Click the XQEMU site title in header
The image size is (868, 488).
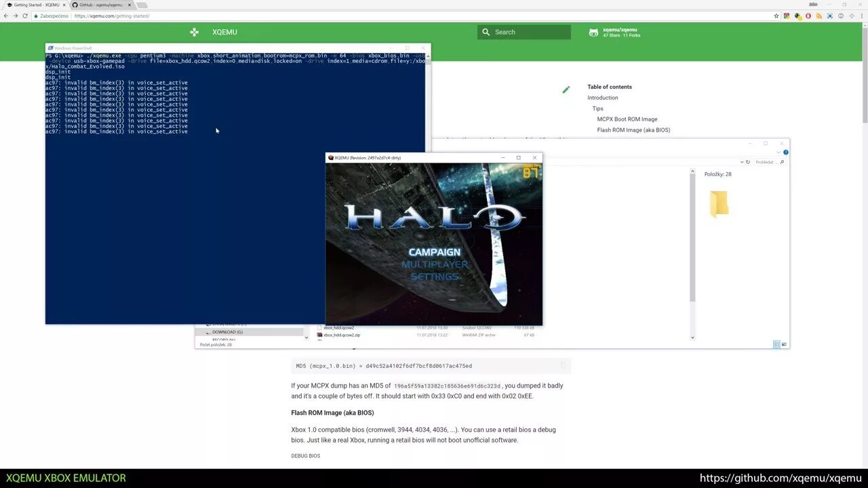(224, 32)
